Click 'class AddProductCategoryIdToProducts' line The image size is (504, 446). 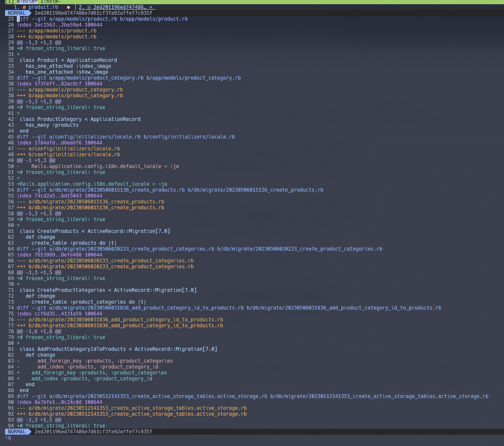tap(118, 349)
